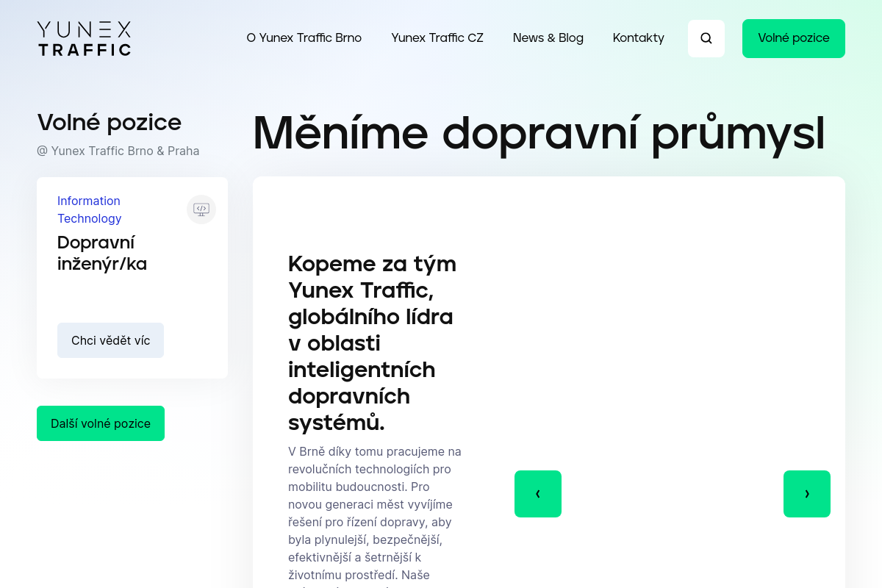Open Kontakty menu item

click(x=639, y=38)
